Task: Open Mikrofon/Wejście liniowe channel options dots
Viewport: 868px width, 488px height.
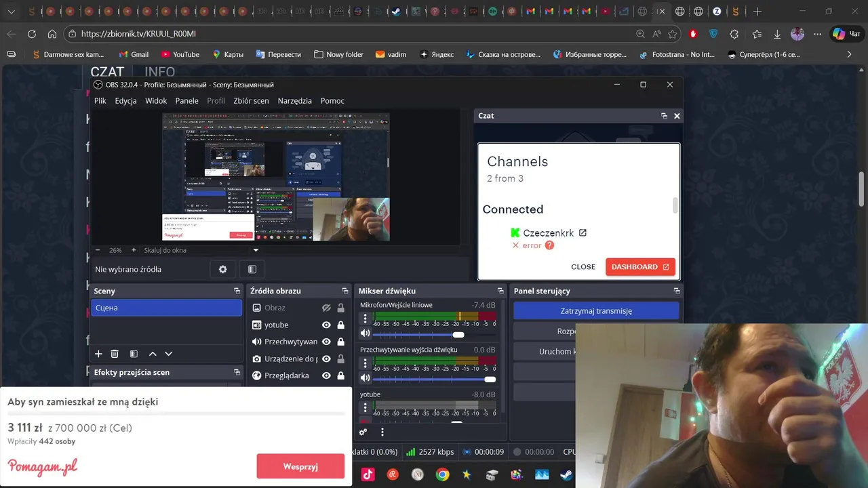Action: [x=365, y=319]
